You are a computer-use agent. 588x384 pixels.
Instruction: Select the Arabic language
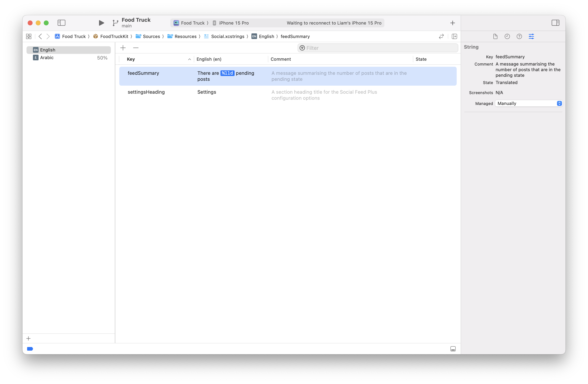point(47,58)
